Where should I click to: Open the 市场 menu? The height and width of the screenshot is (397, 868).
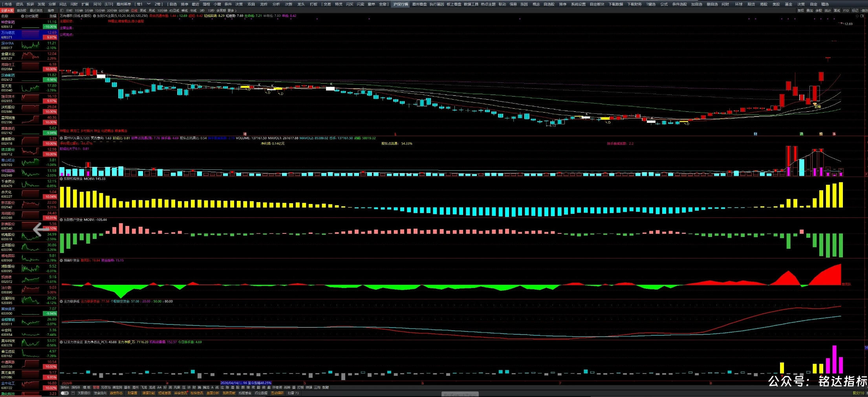click(8, 4)
